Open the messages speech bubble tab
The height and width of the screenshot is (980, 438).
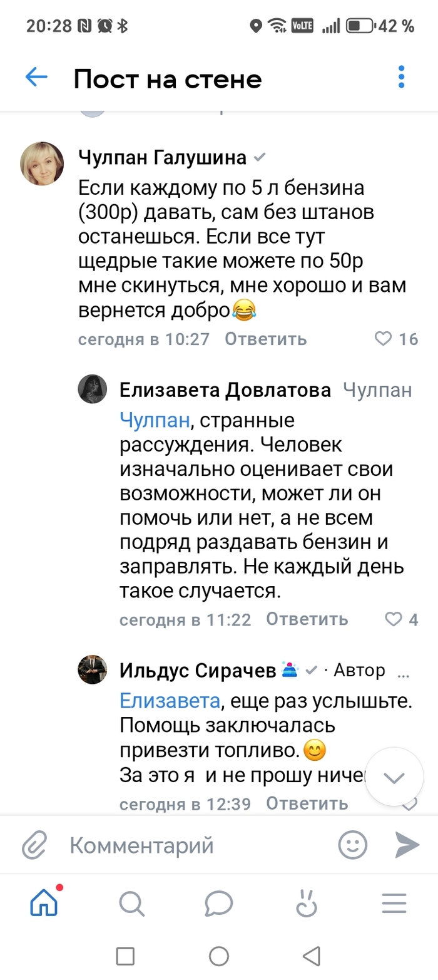pos(219,904)
